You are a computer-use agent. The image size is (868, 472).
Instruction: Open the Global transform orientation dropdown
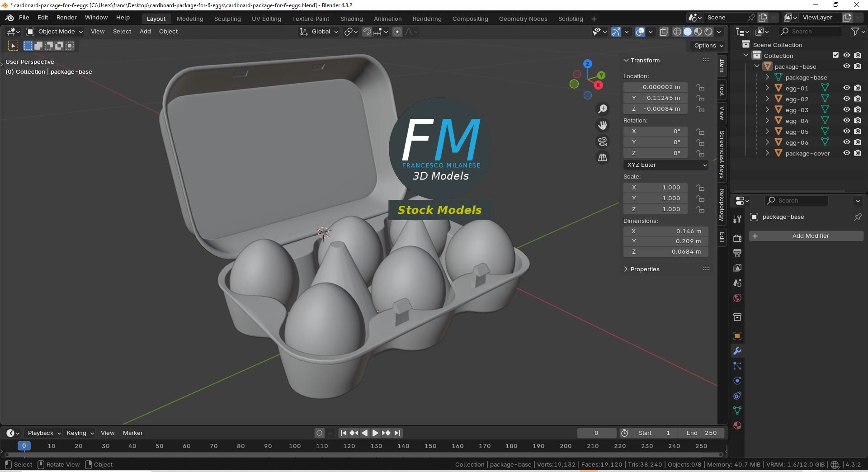[319, 32]
